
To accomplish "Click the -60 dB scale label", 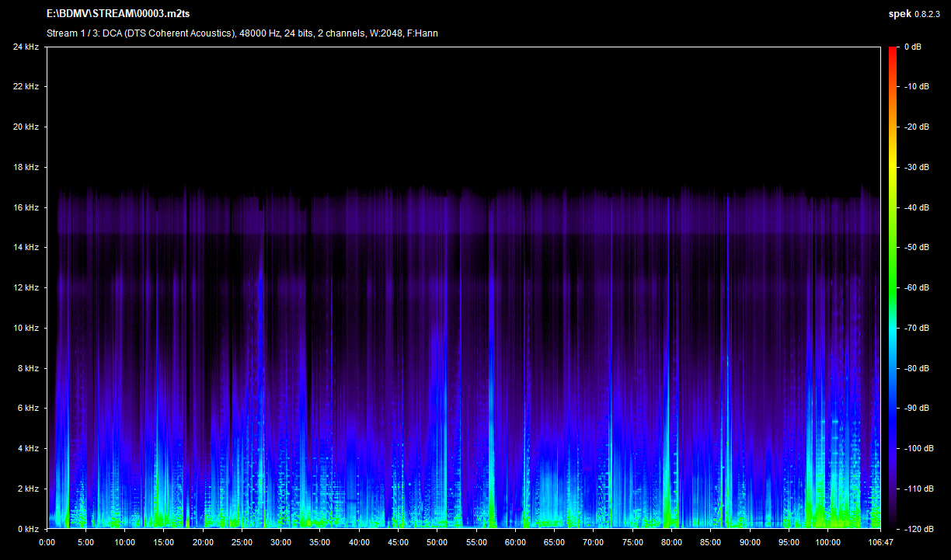I will pos(917,287).
